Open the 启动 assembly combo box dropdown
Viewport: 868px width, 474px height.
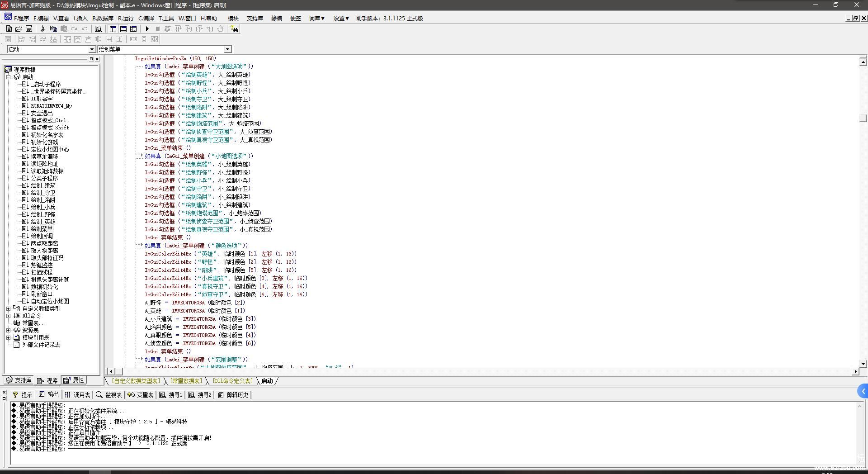92,49
